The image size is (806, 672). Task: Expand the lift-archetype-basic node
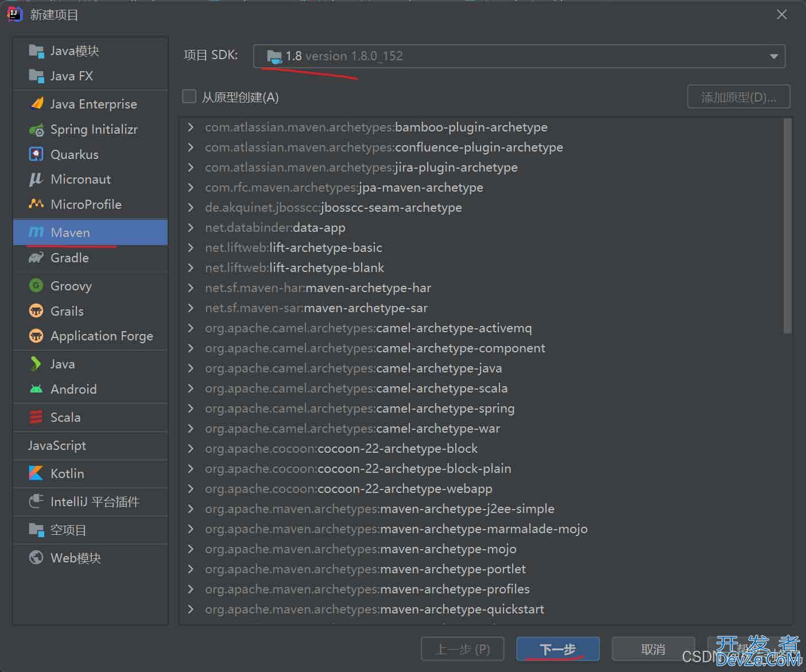coord(191,247)
